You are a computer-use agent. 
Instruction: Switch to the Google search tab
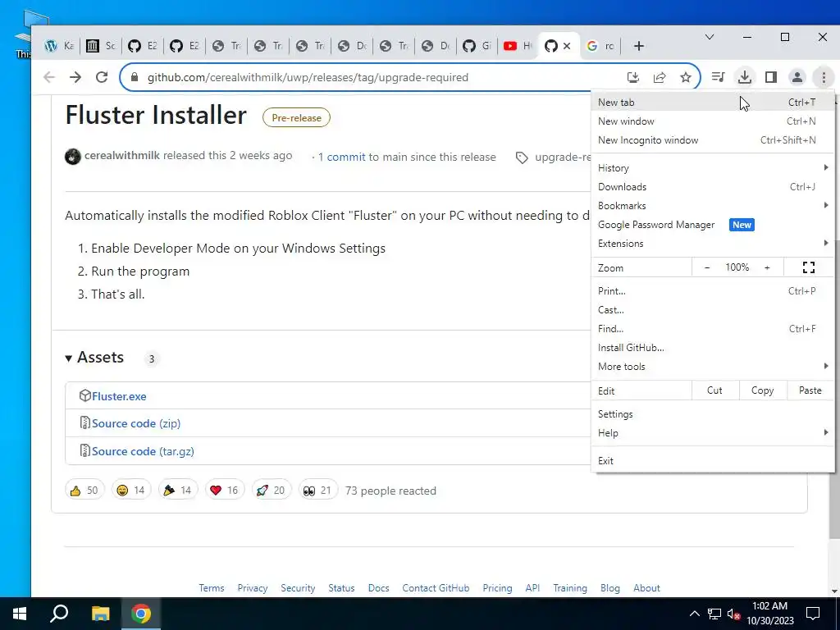click(x=600, y=46)
